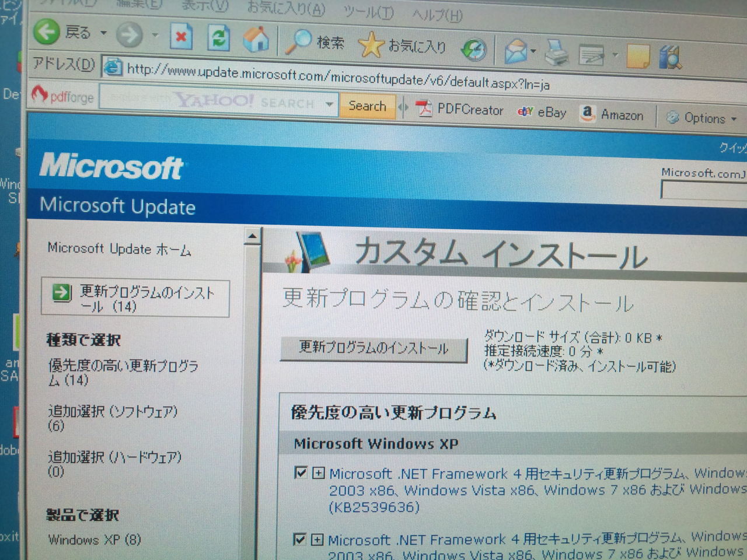Open Favorites star (お気に入り) toolbar button
The width and height of the screenshot is (747, 560).
click(403, 45)
